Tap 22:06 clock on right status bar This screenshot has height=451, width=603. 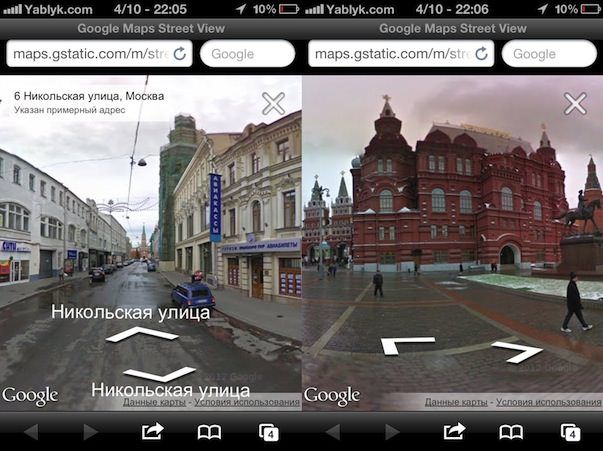point(471,9)
